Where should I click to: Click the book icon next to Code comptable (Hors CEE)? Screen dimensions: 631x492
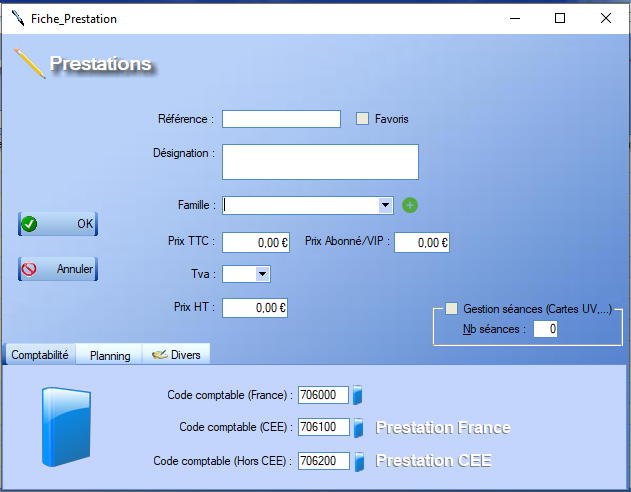(x=358, y=461)
